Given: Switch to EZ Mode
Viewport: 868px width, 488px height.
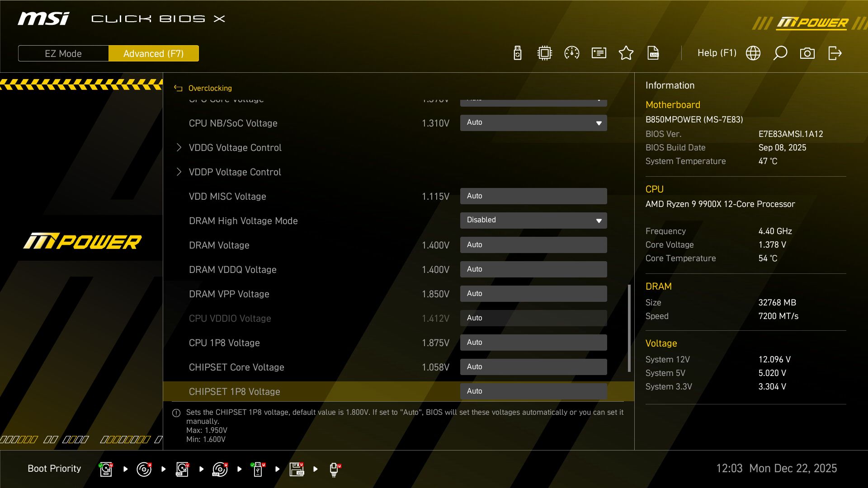Looking at the screenshot, I should pyautogui.click(x=63, y=53).
